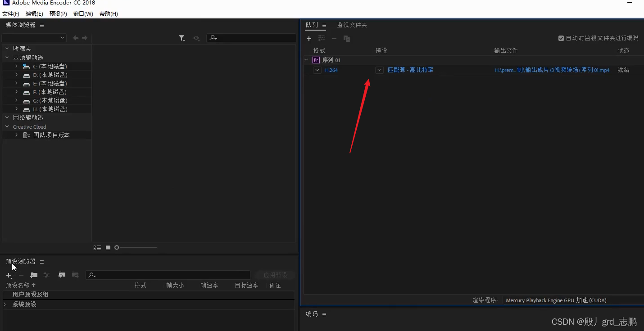Collapse the Creative Cloud tree section
The image size is (644, 331).
coord(7,127)
